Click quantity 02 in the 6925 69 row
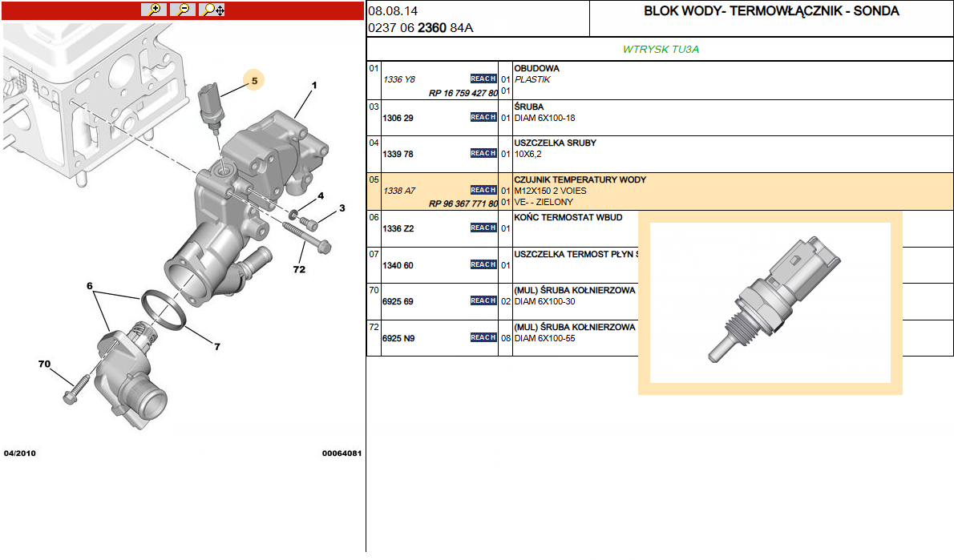Screen dimensions: 954x560 [x=506, y=301]
